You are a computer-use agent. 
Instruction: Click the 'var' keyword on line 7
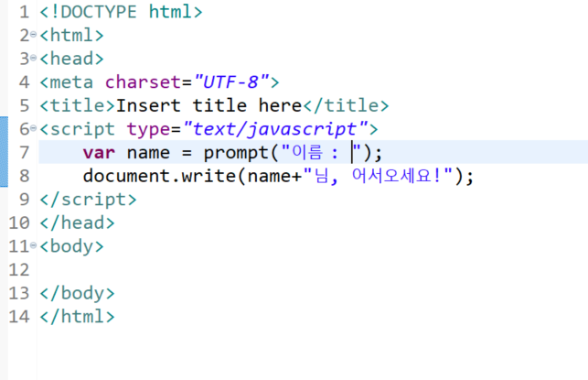click(x=99, y=152)
